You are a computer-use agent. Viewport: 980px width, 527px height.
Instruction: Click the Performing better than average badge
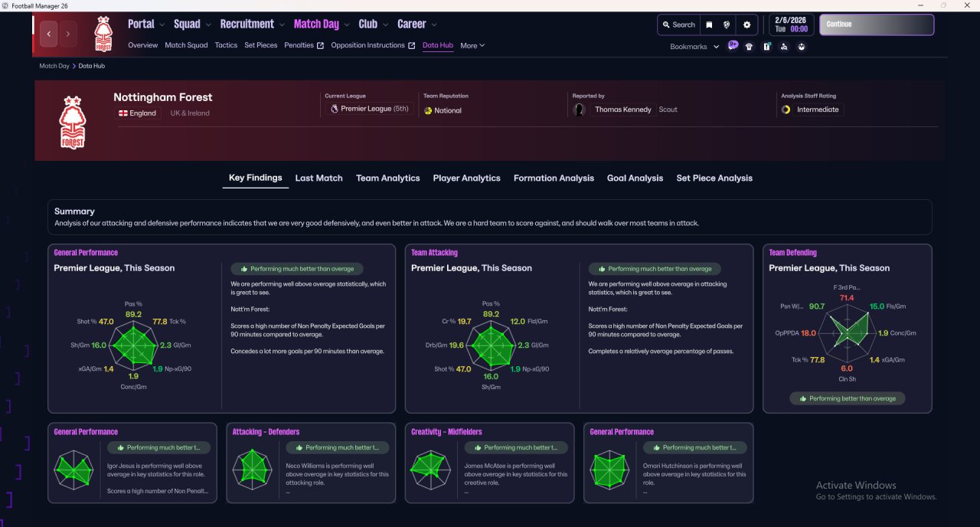pos(848,398)
